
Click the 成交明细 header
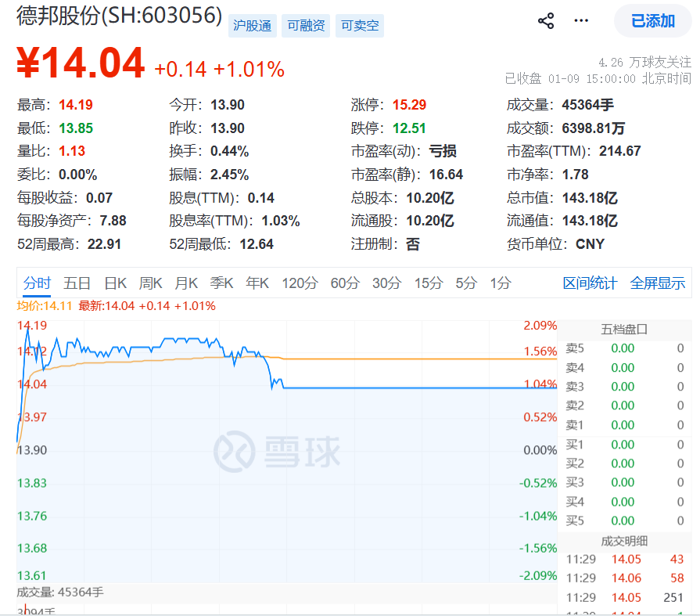624,542
